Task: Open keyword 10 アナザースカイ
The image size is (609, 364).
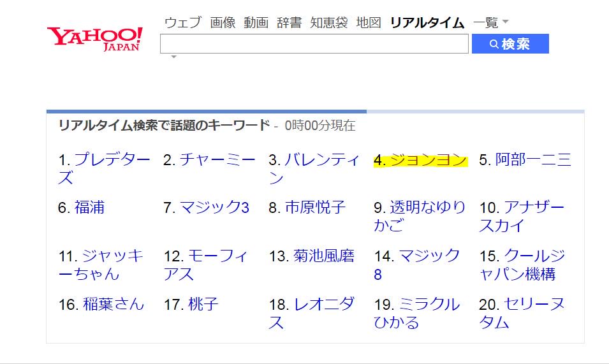Action: (x=522, y=216)
